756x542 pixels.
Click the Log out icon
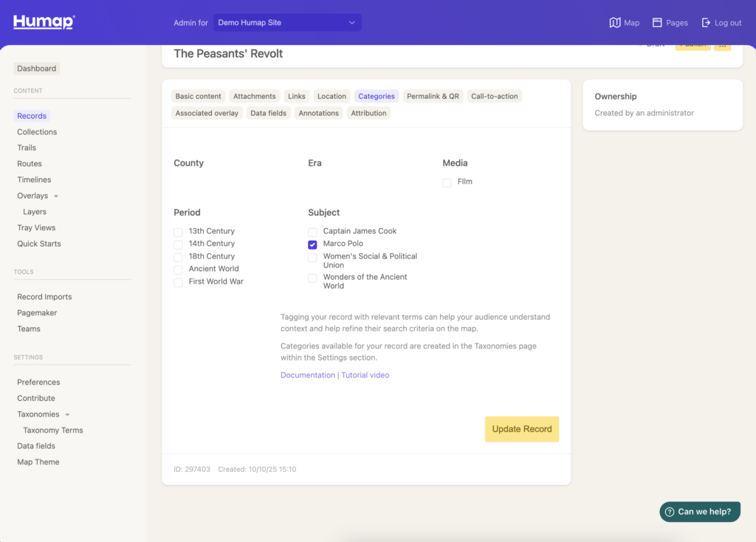tap(706, 23)
